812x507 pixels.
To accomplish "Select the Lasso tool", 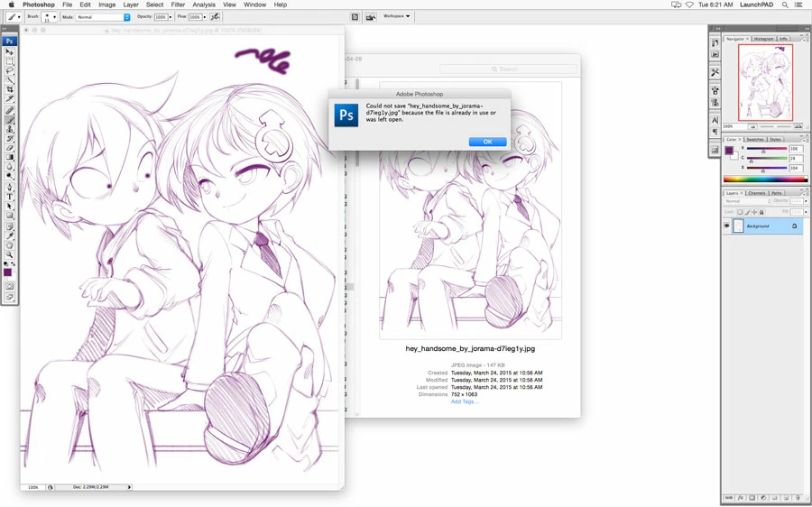I will tap(9, 70).
